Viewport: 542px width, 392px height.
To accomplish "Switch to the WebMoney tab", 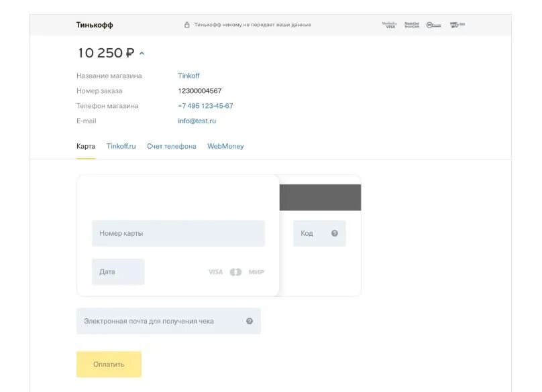I will tap(225, 146).
